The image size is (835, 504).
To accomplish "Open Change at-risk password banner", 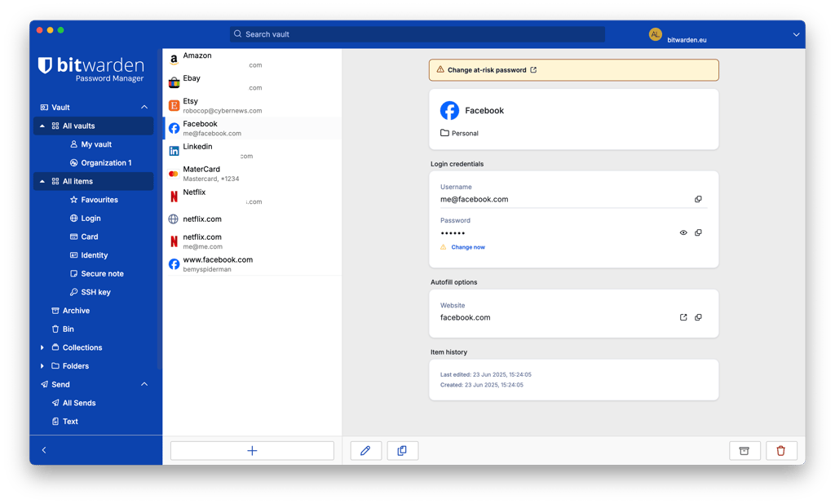I will coord(573,70).
